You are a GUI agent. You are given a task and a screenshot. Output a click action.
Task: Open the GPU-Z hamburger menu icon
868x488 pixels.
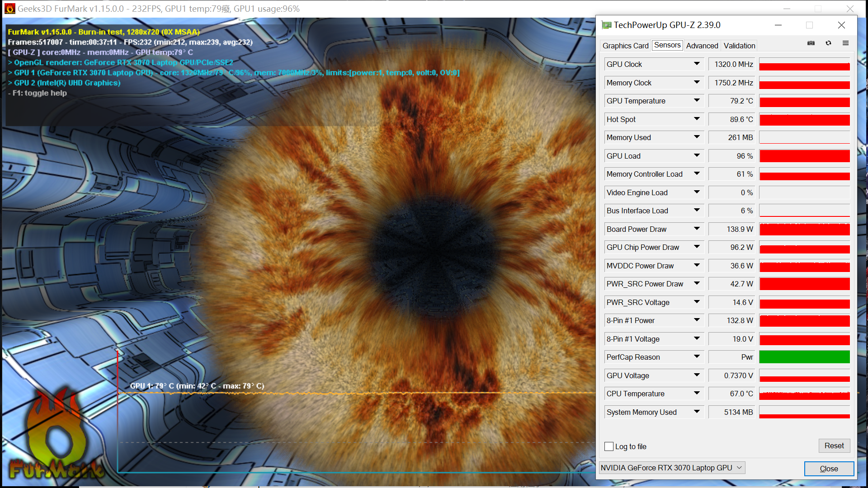[845, 43]
